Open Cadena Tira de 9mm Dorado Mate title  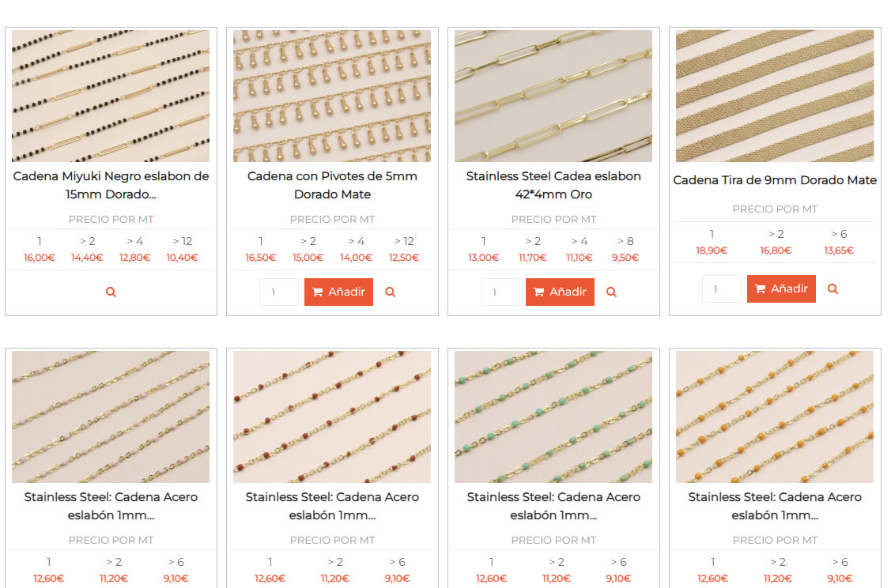click(x=775, y=180)
